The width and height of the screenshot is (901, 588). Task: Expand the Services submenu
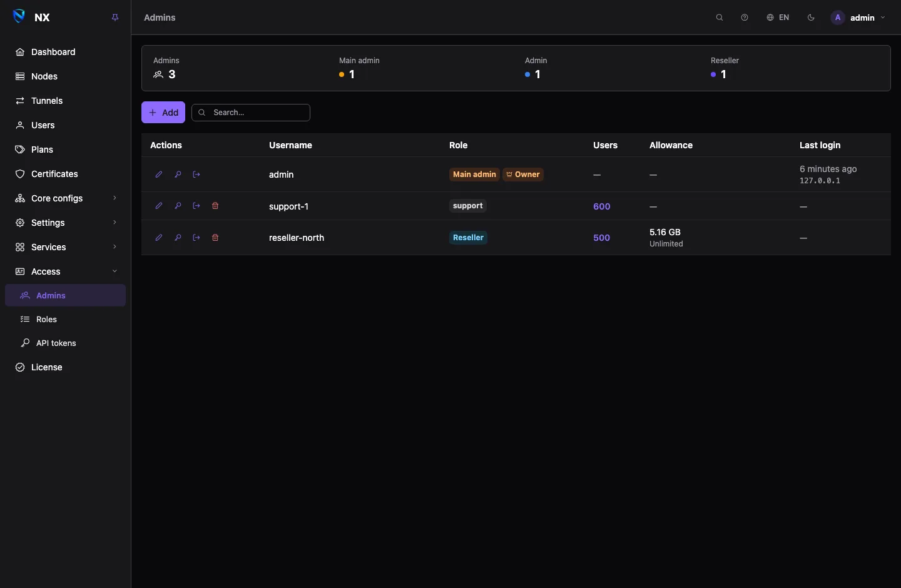tap(65, 247)
